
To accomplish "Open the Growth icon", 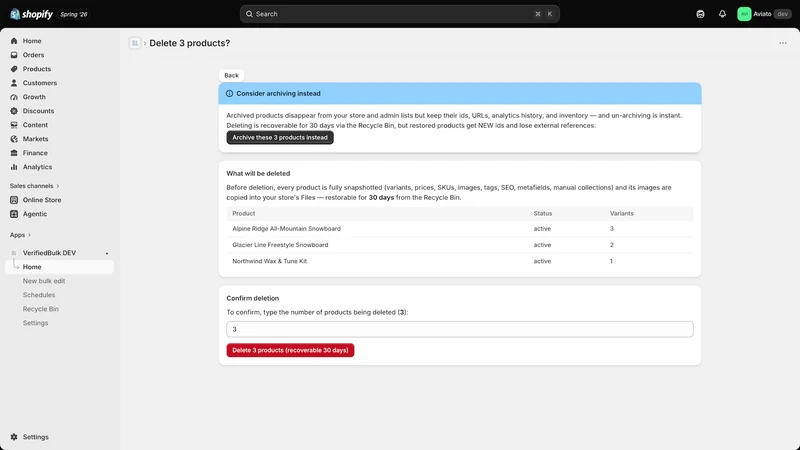I will tap(14, 97).
